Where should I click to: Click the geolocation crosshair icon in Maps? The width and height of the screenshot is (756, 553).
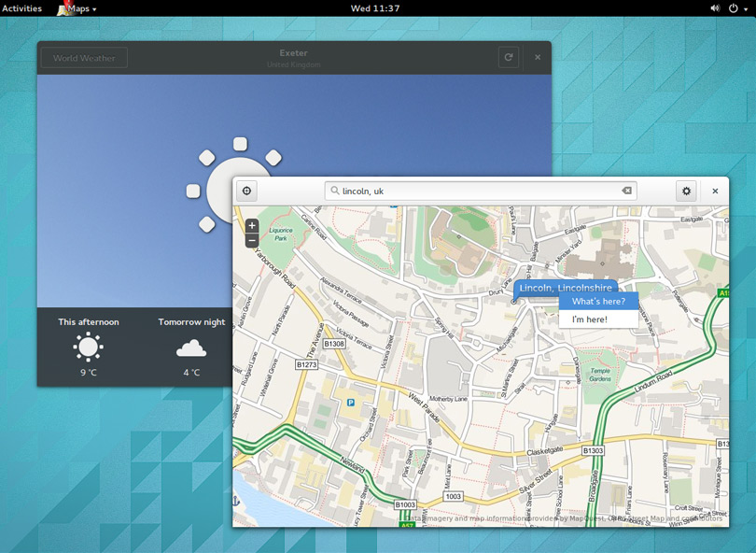(x=246, y=190)
